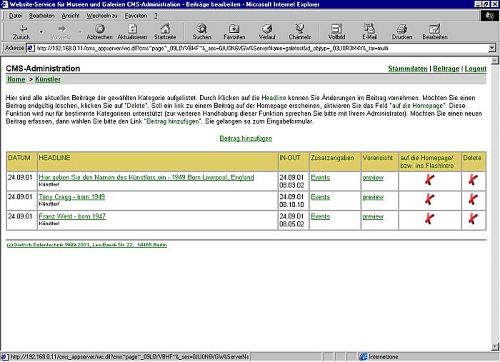The width and height of the screenshot is (500, 362).
Task: Toggle homepage flag for Tony Cragg row
Action: [429, 199]
